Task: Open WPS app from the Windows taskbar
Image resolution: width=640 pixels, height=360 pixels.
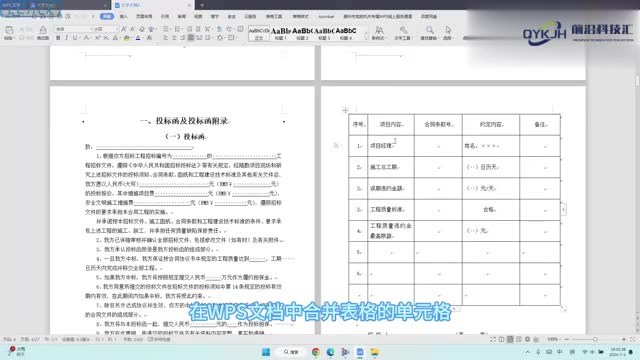Action: 360,352
